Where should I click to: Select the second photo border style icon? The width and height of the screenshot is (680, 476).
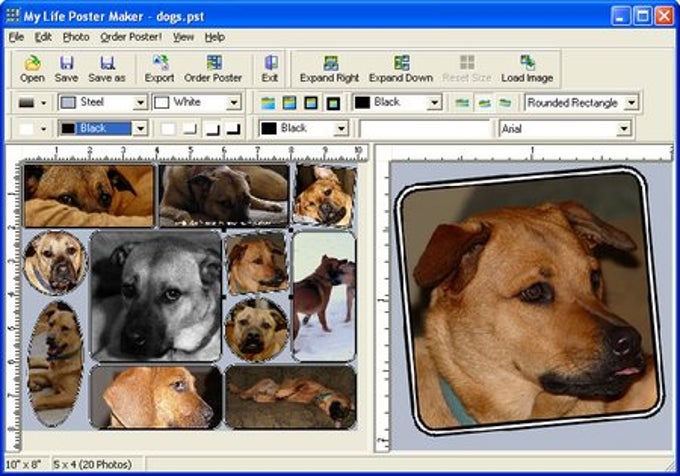pyautogui.click(x=289, y=103)
